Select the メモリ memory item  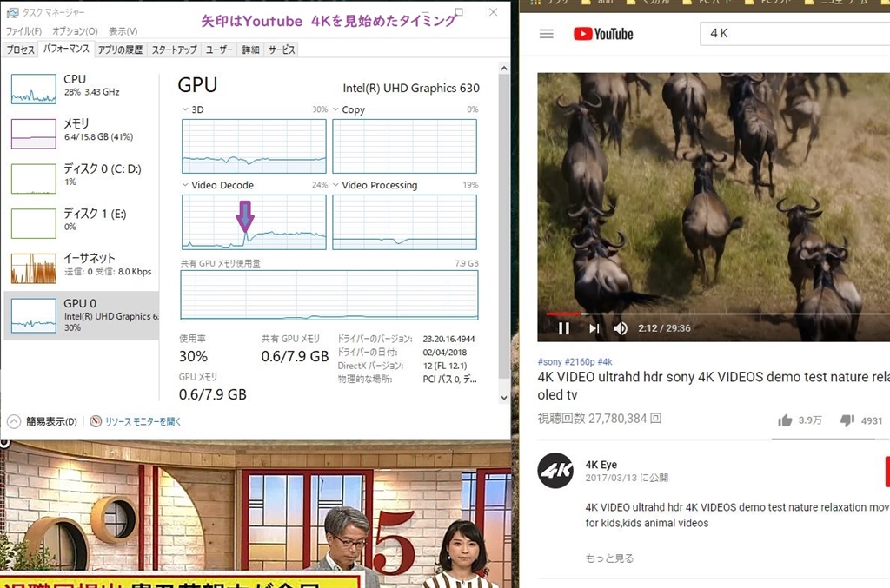(x=81, y=132)
